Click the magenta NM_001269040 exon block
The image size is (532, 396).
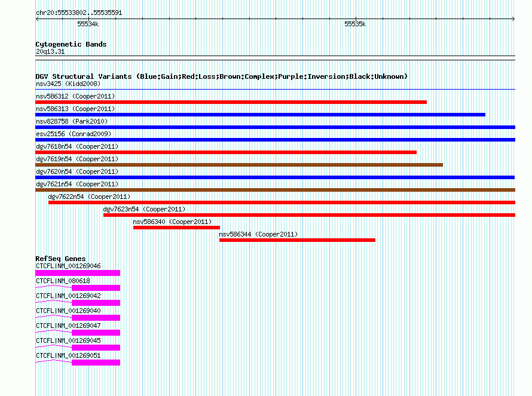pos(96,318)
